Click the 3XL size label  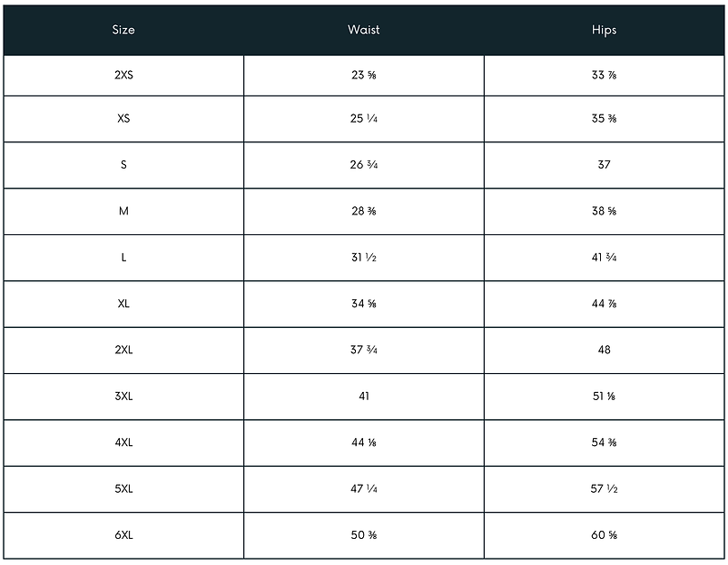pyautogui.click(x=123, y=396)
